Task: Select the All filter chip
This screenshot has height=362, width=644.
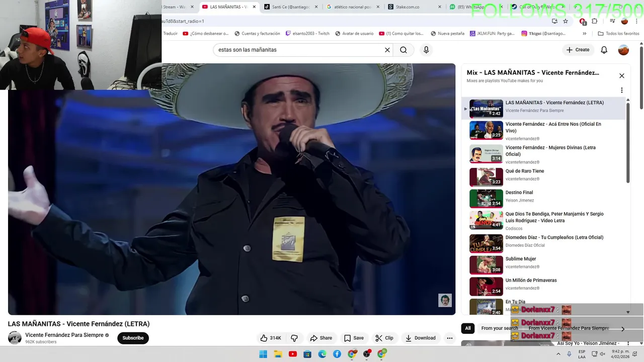Action: coord(468,328)
